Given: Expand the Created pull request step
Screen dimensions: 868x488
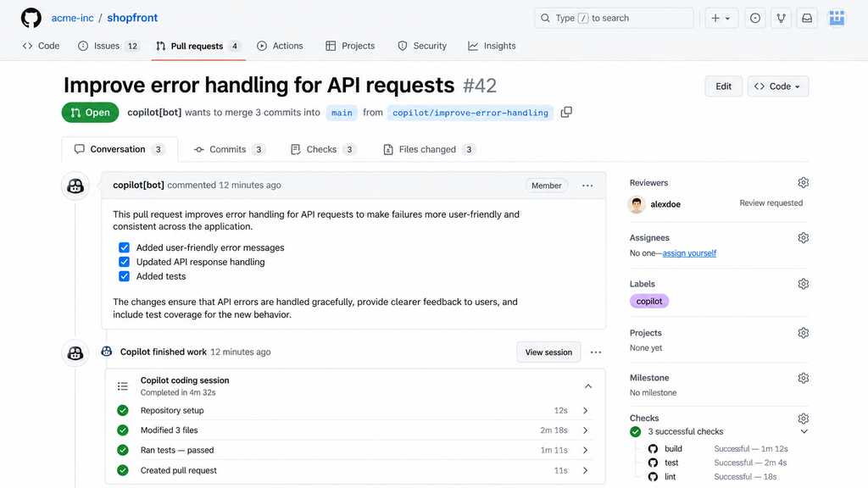Looking at the screenshot, I should tap(585, 470).
